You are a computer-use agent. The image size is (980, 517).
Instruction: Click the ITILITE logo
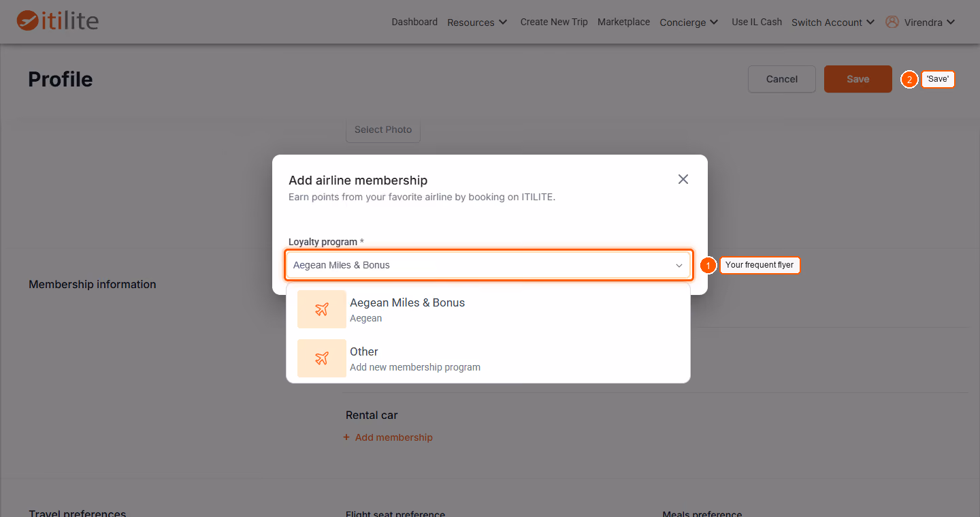57,21
